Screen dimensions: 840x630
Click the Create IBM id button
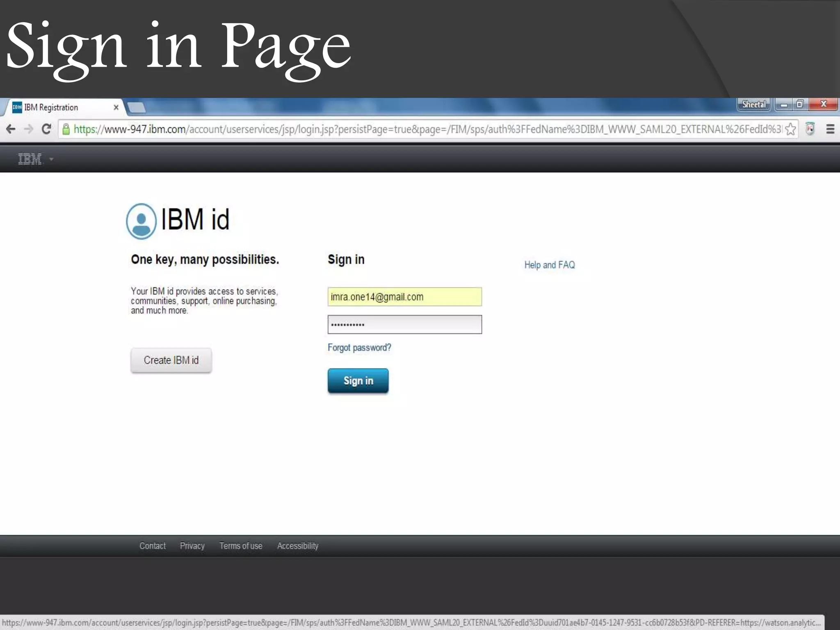click(x=171, y=360)
